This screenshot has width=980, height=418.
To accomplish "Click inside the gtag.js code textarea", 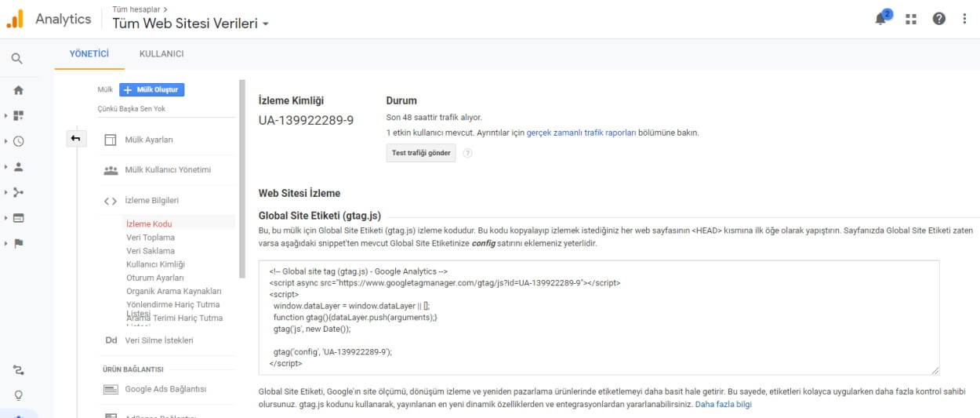I will tap(599, 317).
